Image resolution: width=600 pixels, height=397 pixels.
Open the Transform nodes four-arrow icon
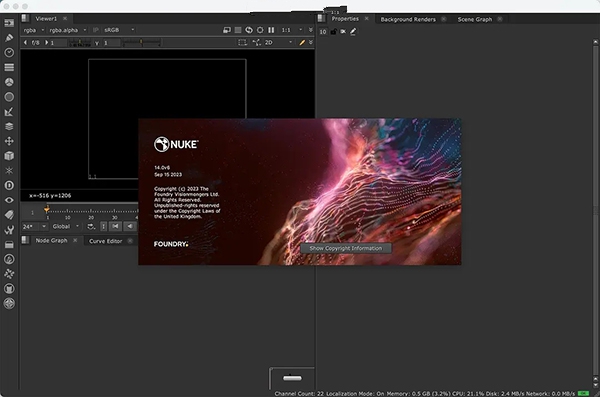click(x=9, y=141)
